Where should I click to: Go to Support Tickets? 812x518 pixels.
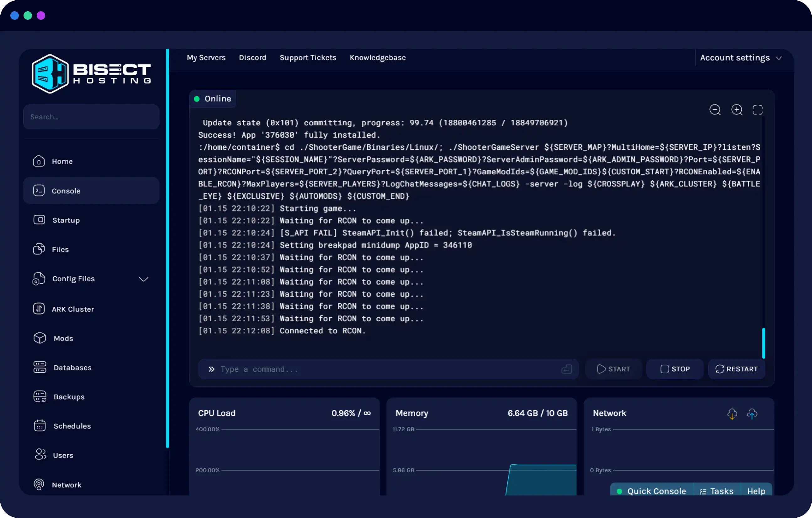click(308, 57)
